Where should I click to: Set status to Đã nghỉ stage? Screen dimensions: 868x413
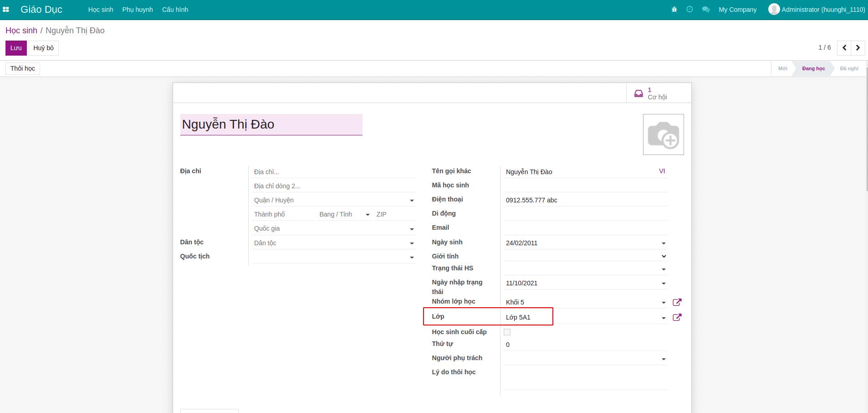pos(849,68)
